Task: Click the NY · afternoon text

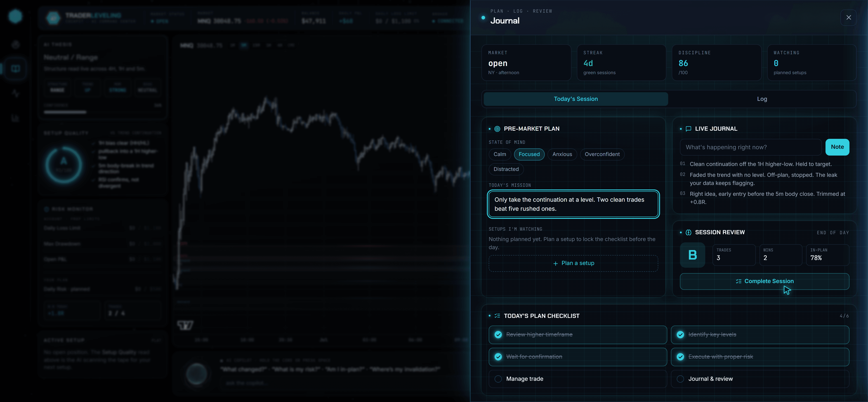Action: click(x=503, y=73)
